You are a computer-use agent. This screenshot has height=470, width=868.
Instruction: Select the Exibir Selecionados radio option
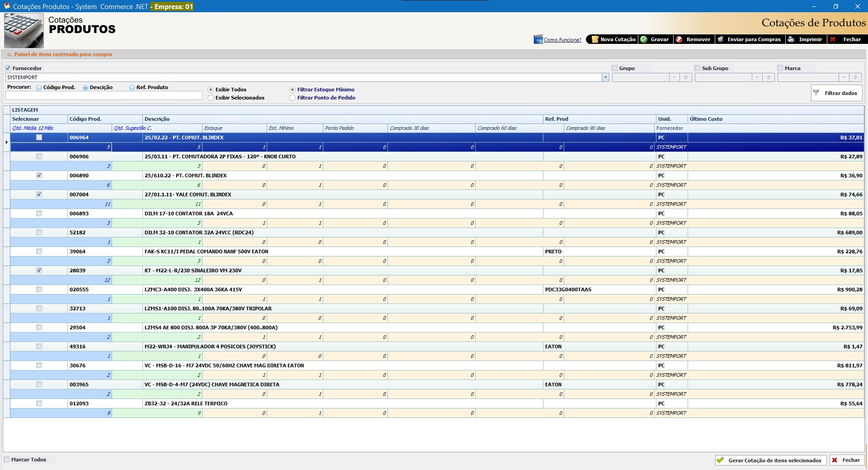point(211,98)
